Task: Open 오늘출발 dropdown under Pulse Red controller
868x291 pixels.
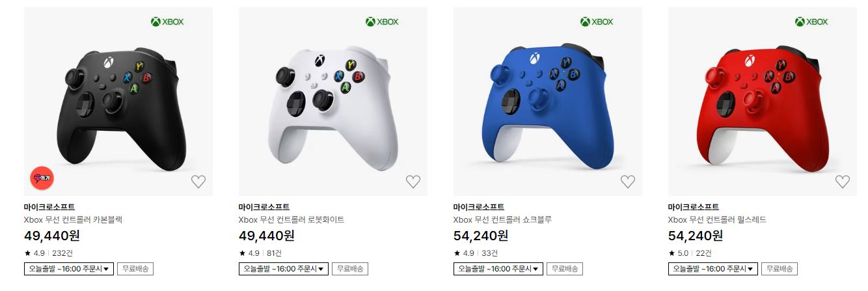Action: click(713, 269)
